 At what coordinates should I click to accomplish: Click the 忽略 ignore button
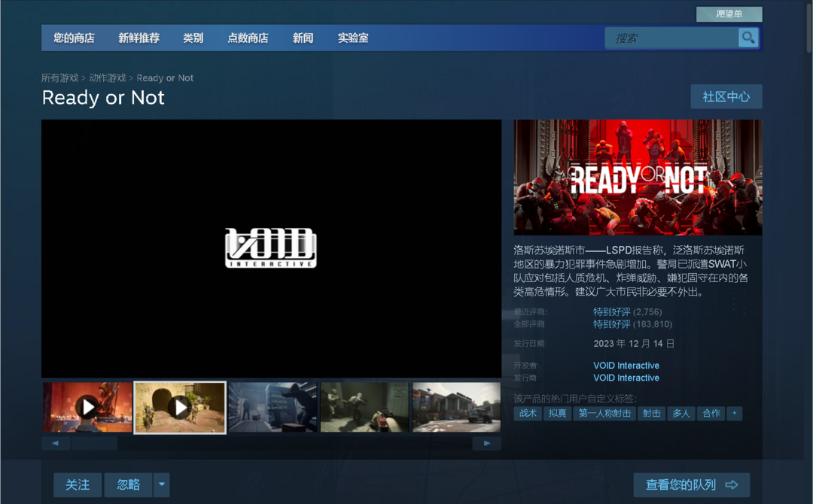click(129, 484)
